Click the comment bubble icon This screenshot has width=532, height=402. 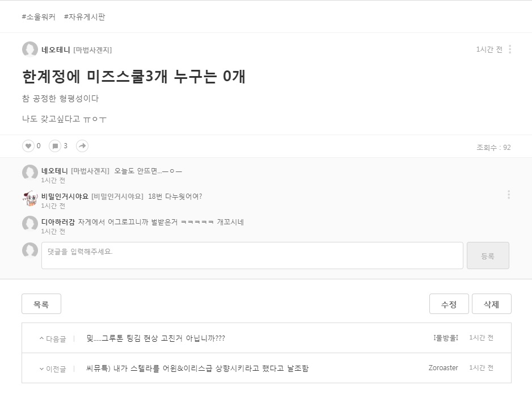click(55, 146)
